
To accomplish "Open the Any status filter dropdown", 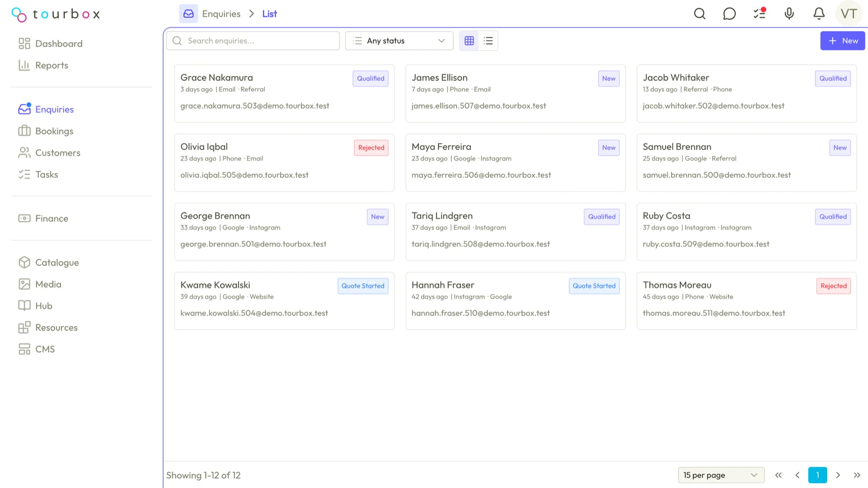I will pos(399,41).
